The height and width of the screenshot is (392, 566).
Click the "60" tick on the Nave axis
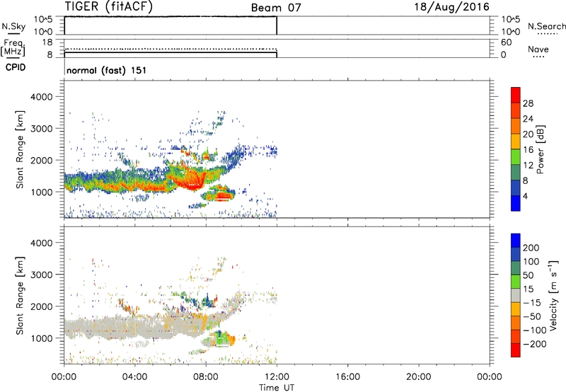(507, 42)
